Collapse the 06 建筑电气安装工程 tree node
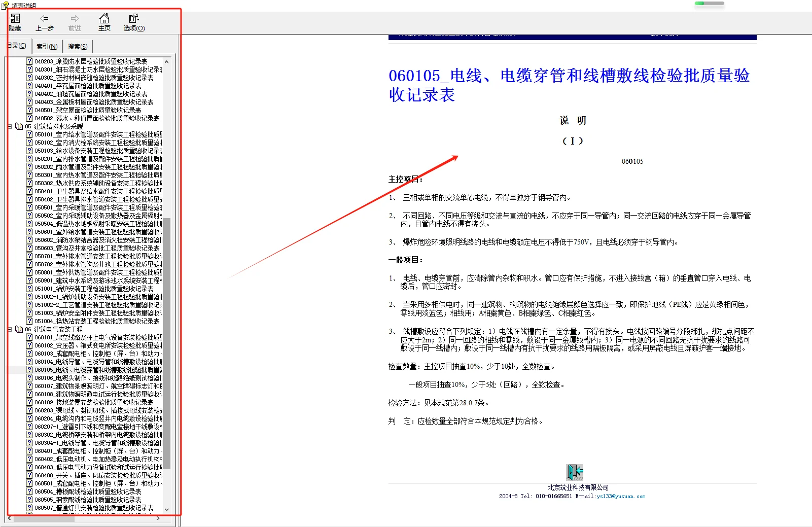 [x=11, y=329]
